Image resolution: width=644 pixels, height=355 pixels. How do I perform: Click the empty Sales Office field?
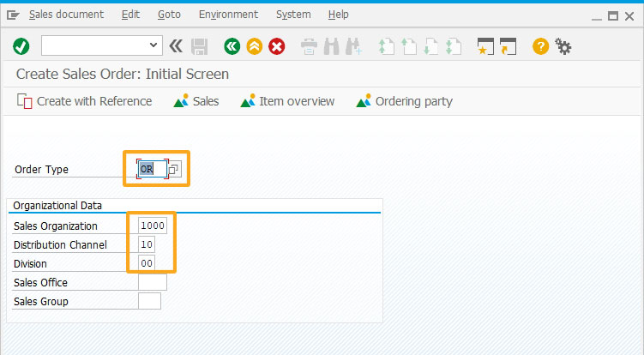(153, 282)
